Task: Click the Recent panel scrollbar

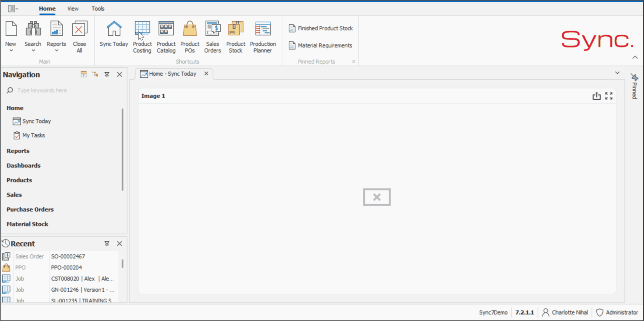Action: point(122,263)
